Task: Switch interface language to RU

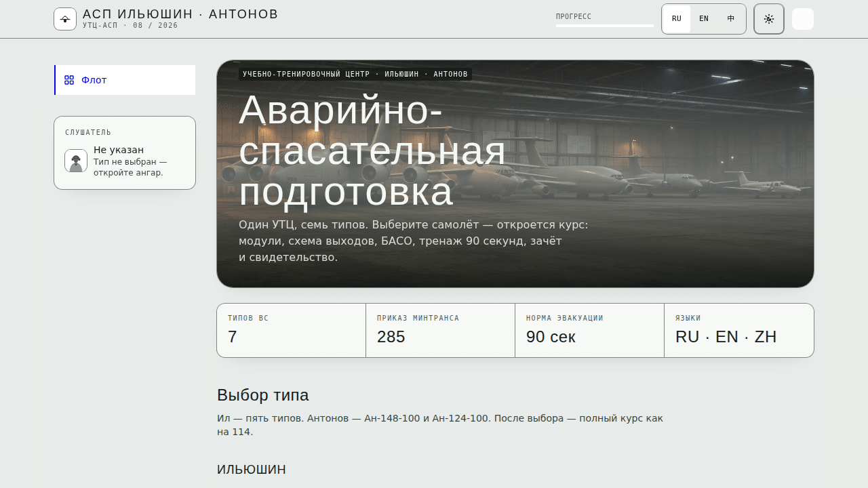Action: [677, 19]
